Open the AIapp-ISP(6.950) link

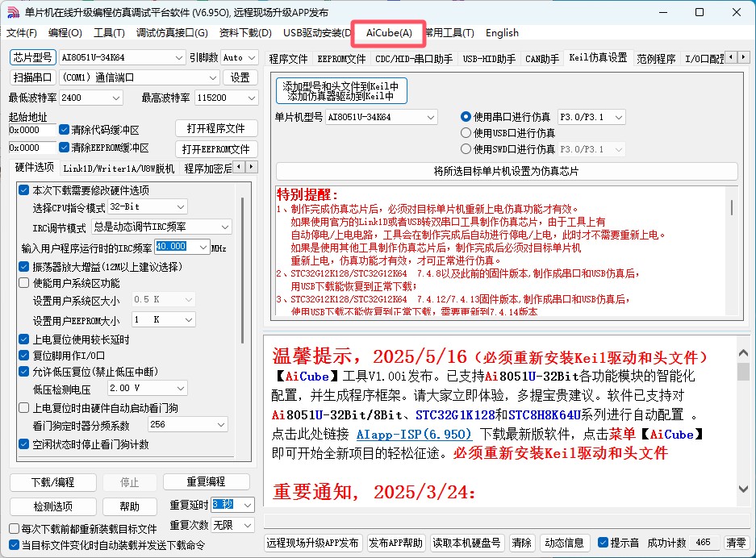tap(414, 434)
